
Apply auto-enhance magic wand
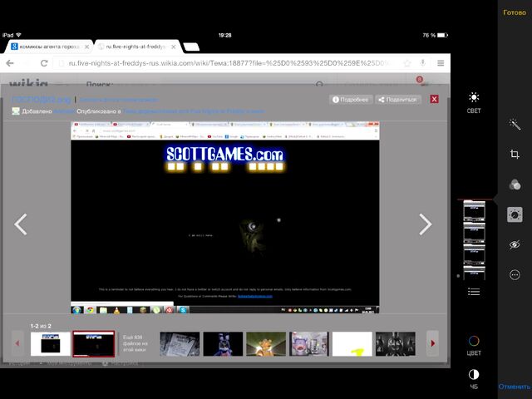515,125
